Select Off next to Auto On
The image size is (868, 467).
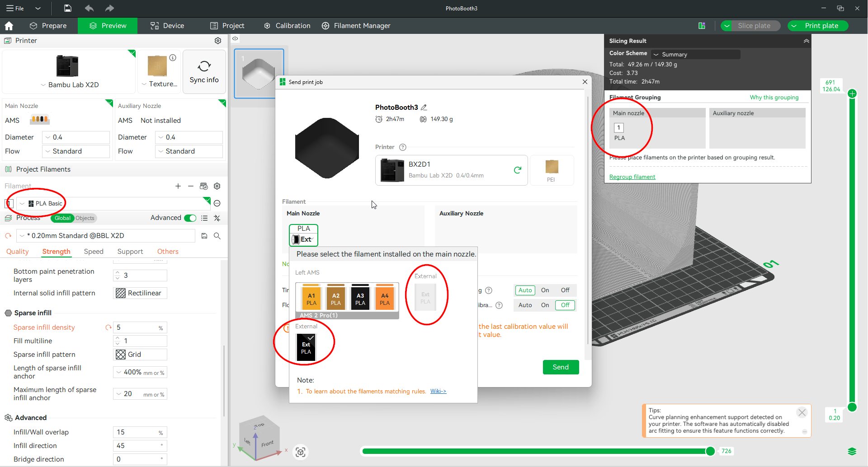pos(565,290)
